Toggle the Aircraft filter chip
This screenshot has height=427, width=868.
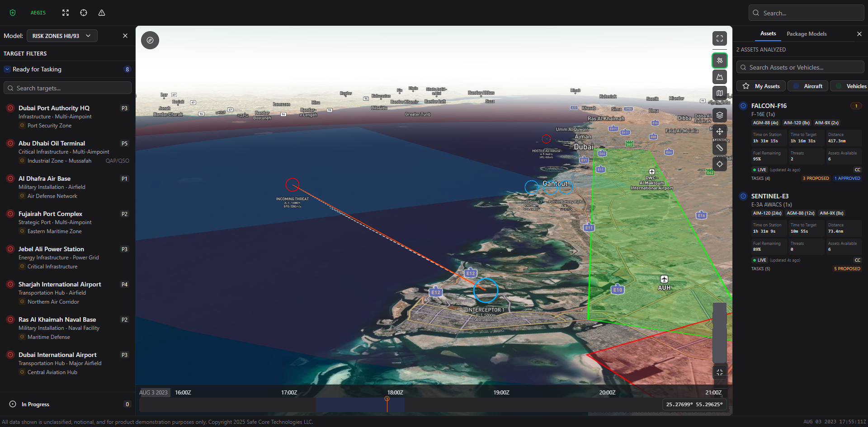tap(808, 86)
